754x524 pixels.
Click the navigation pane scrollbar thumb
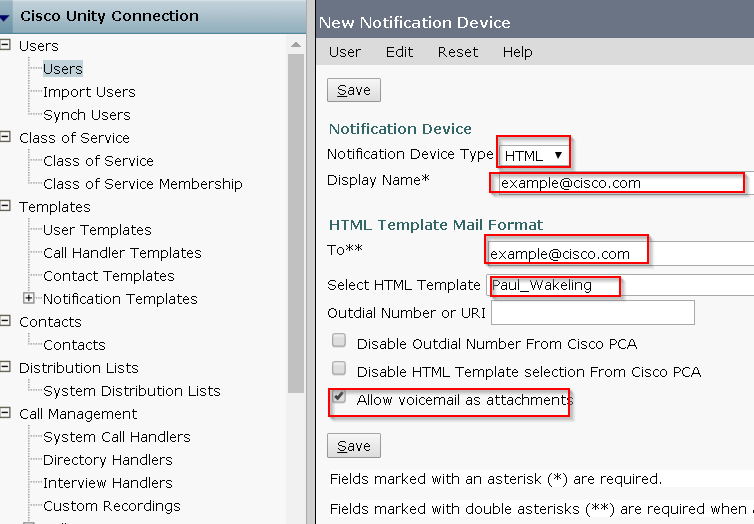coord(296,224)
